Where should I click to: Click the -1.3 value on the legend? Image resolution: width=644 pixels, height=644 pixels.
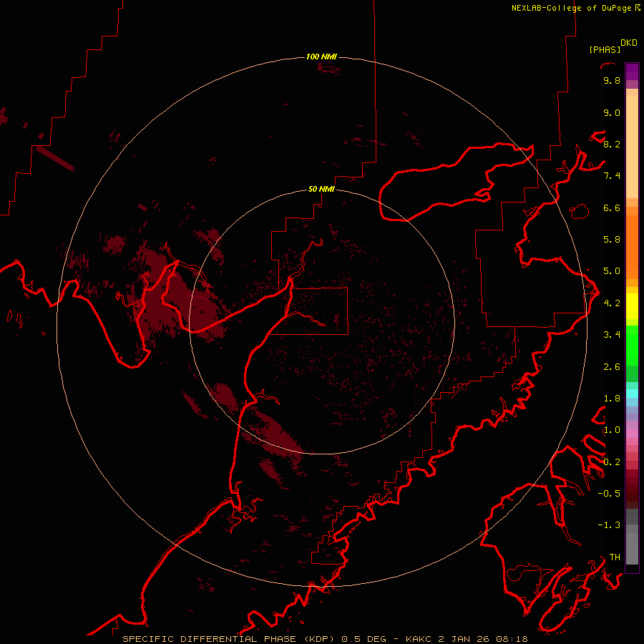[x=609, y=525]
